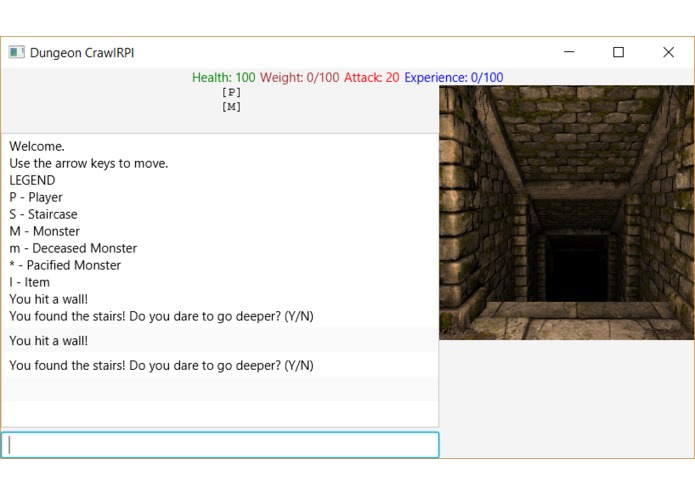Screen dimensions: 695x494
Task: Click the '* - Pacified Monster' legend line
Action: pos(65,265)
